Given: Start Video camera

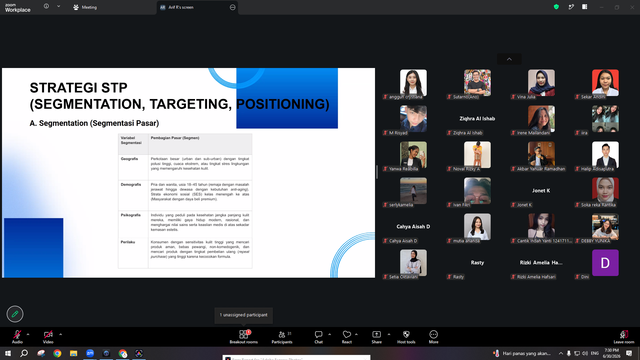Looking at the screenshot, I should 48,337.
